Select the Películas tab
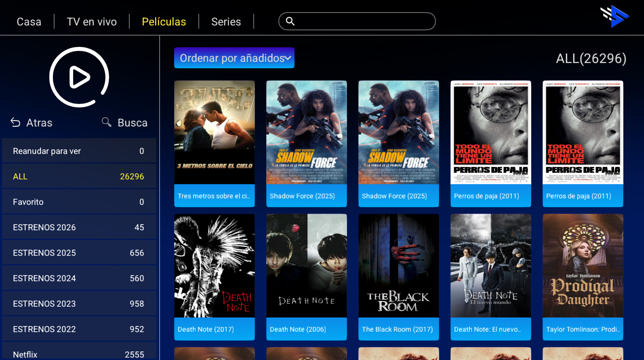Viewport: 644px width, 360px height. [x=164, y=22]
